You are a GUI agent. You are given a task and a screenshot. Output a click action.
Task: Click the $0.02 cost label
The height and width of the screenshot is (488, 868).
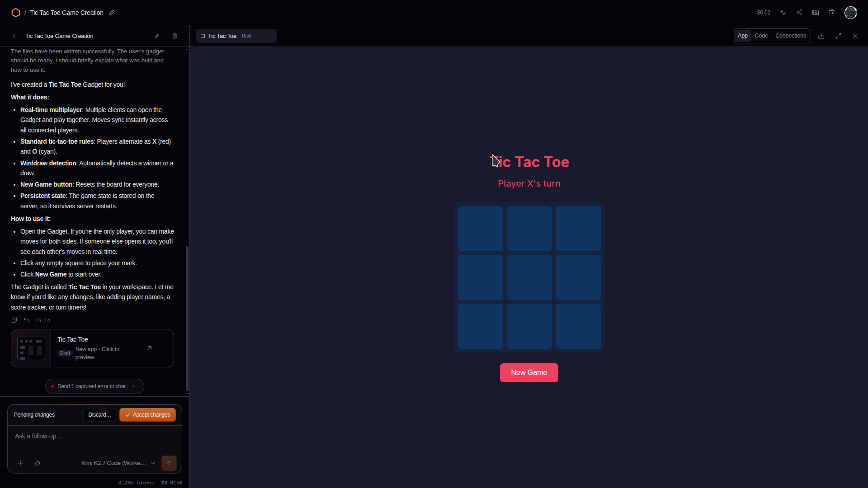click(764, 13)
